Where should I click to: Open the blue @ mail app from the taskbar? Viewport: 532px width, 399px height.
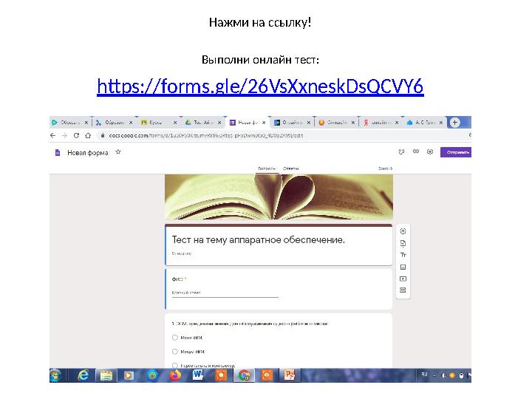152,375
